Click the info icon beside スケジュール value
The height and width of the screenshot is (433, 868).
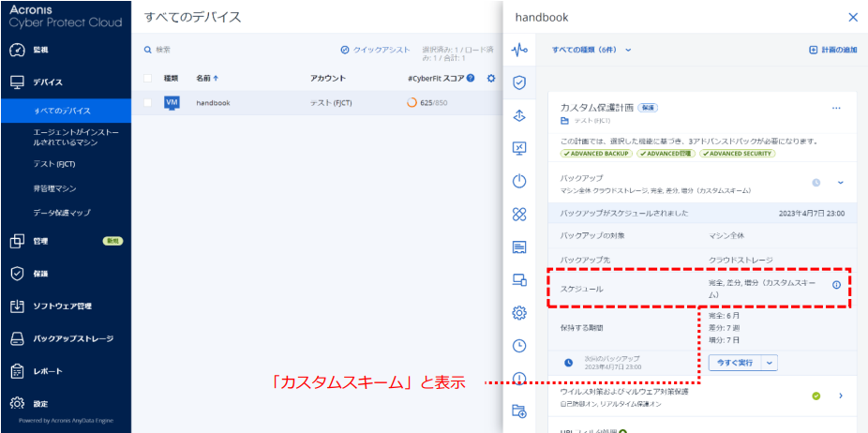[x=836, y=285]
